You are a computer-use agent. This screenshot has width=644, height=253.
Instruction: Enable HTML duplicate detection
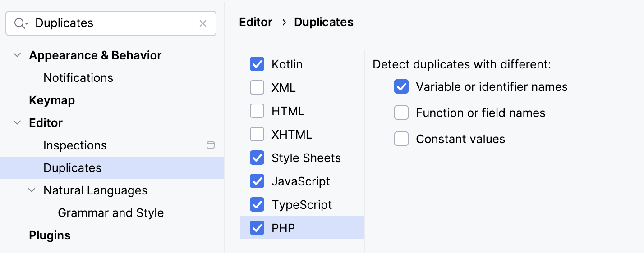point(257,111)
